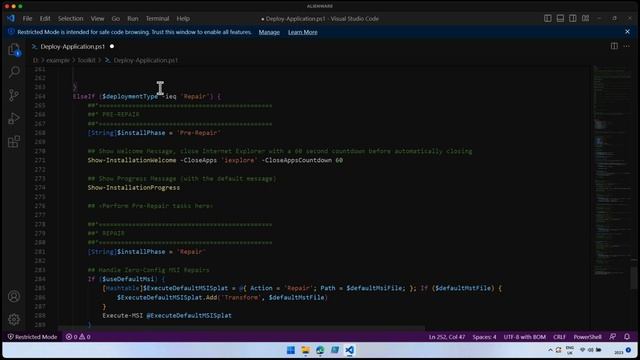Open the Windows Start button on the taskbar
Viewport: 640px width, 360px height.
coord(291,350)
